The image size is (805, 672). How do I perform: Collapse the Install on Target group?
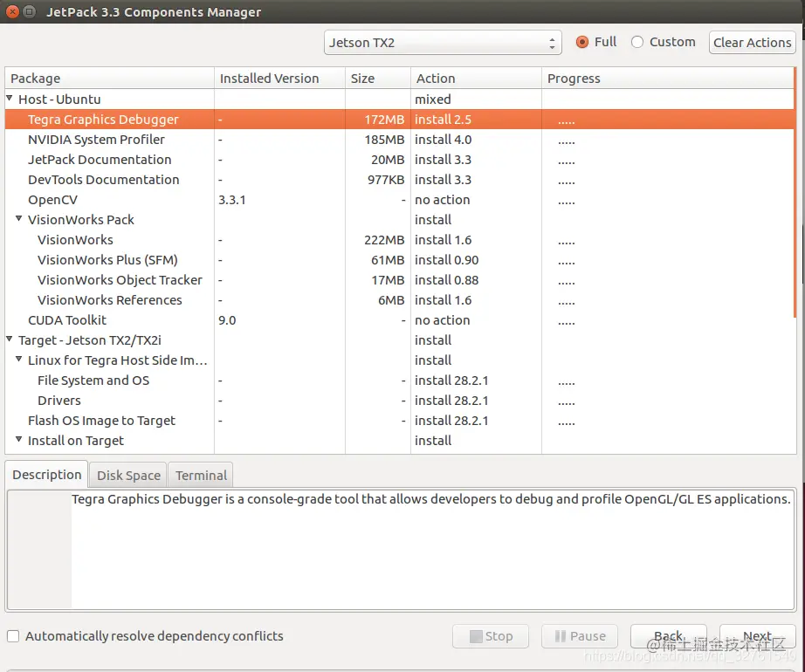tap(19, 440)
